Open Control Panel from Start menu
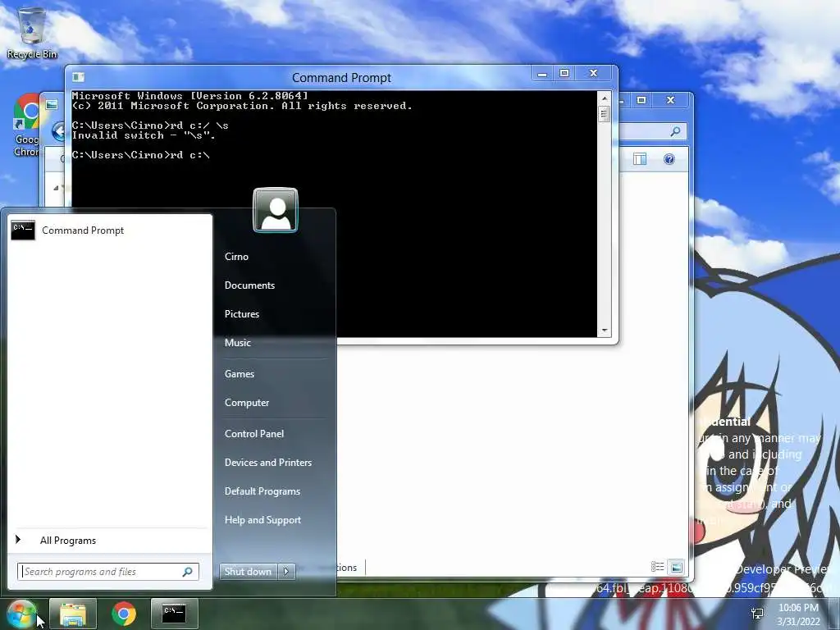840x630 pixels. tap(254, 434)
